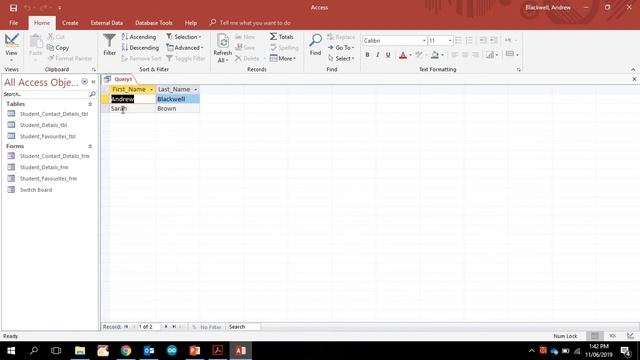Close the Query1 object with the X
Screen dimensions: 640x360
634,79
